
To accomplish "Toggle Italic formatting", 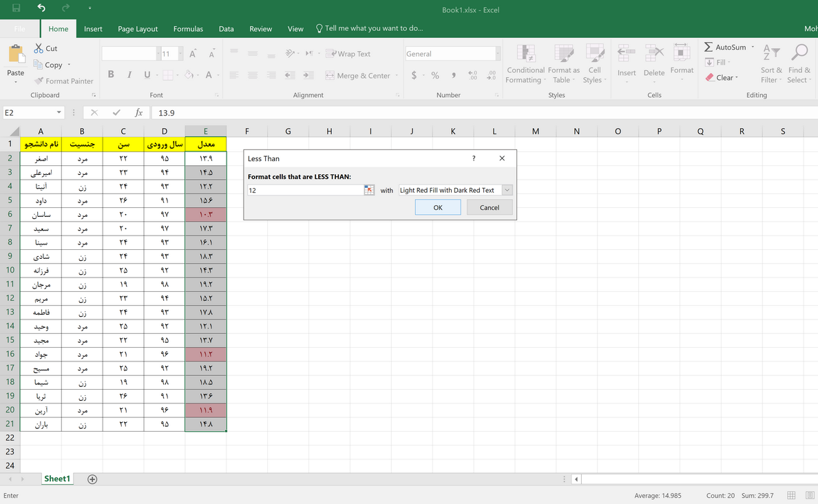I will [129, 75].
